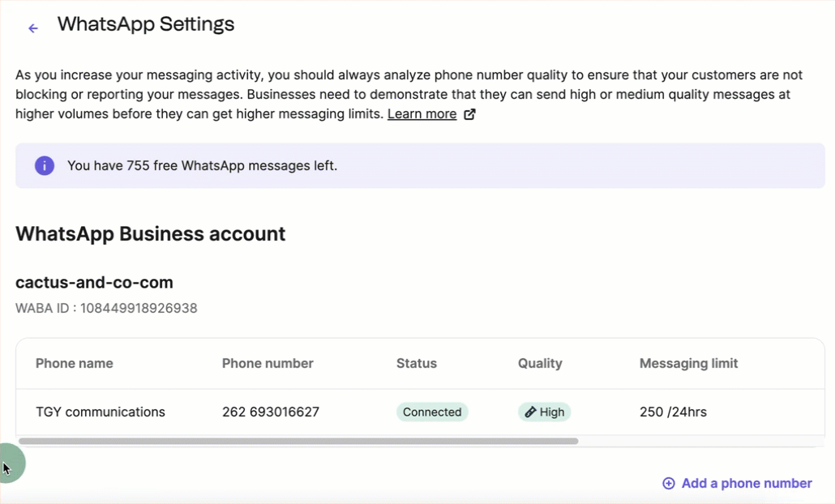Click the external link icon next to Learn more
The height and width of the screenshot is (504, 835).
point(469,114)
